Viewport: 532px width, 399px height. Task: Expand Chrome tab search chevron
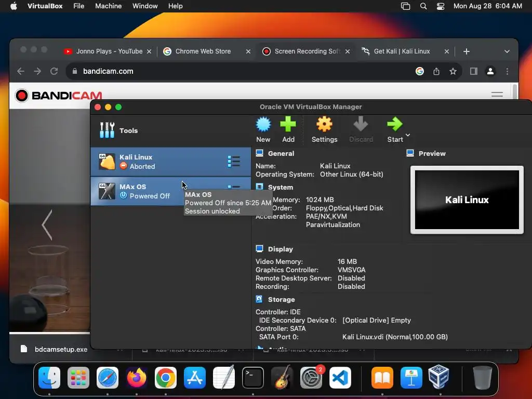click(507, 51)
